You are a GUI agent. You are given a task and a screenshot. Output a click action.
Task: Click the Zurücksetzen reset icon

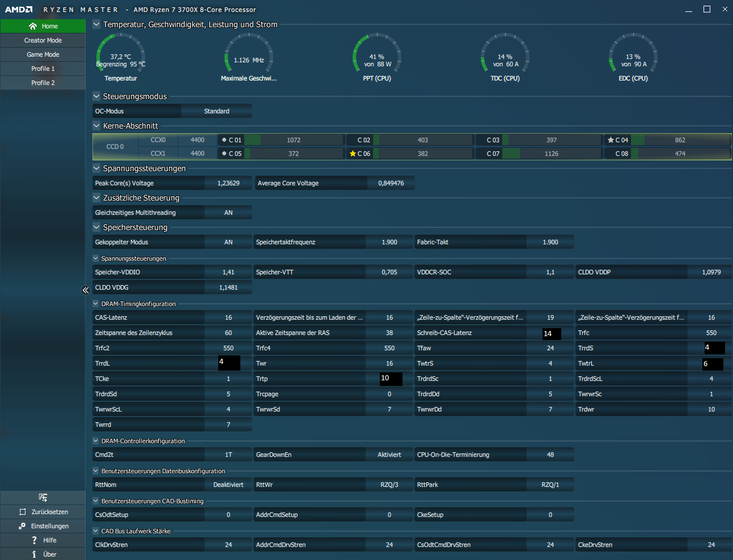pyautogui.click(x=23, y=512)
